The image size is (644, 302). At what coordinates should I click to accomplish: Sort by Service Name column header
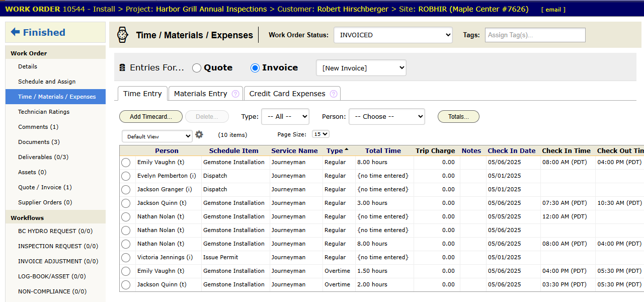point(294,150)
